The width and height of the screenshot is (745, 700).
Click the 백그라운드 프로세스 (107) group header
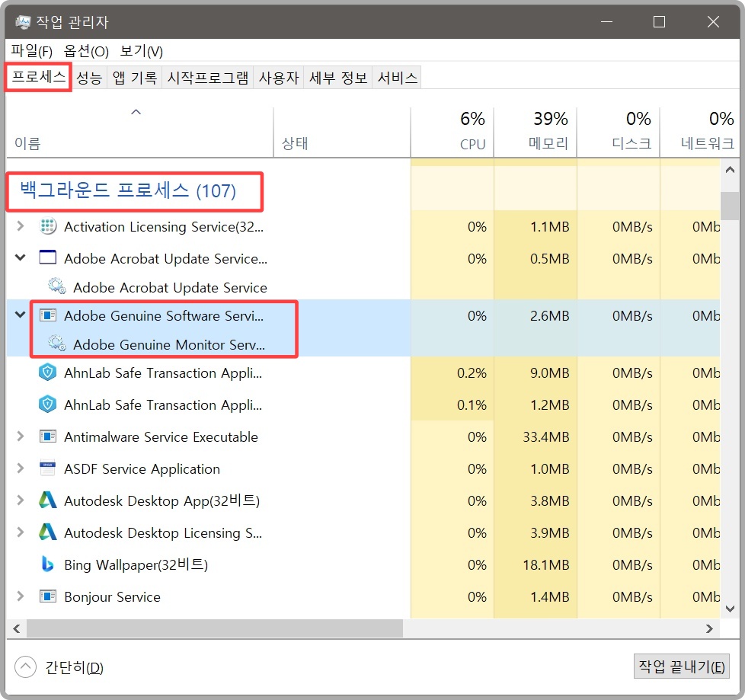pyautogui.click(x=127, y=190)
